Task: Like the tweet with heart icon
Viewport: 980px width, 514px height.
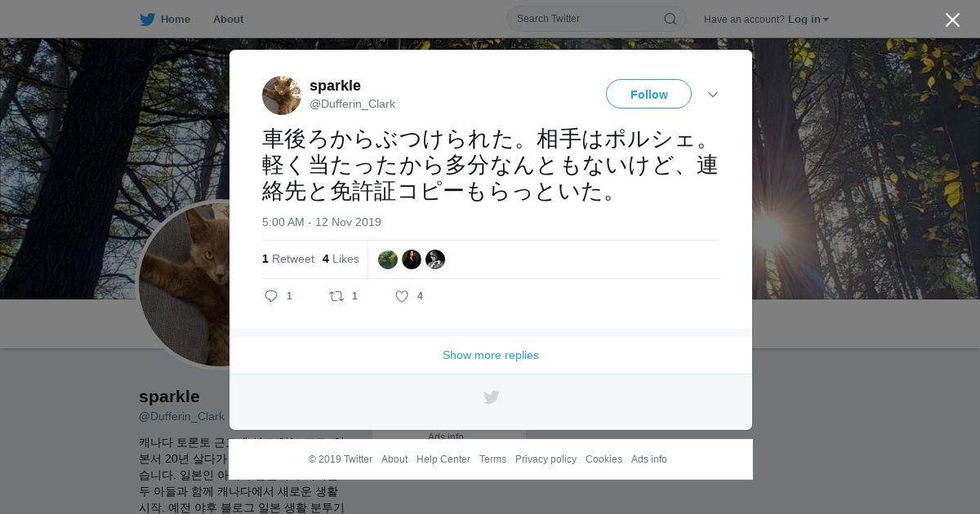Action: pos(402,296)
